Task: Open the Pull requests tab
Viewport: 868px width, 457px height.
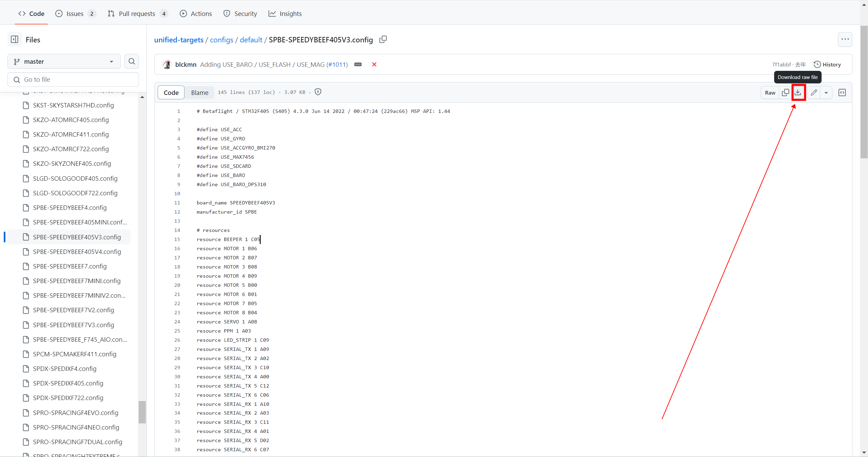Action: click(x=138, y=14)
